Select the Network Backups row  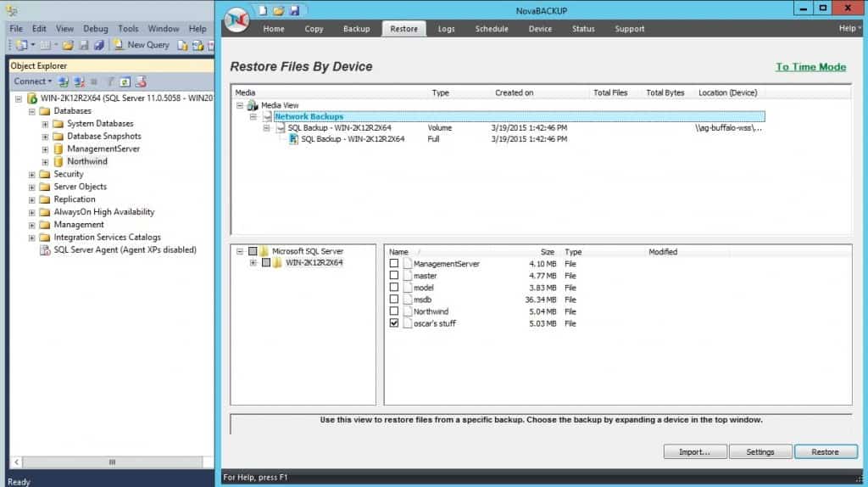pyautogui.click(x=520, y=116)
